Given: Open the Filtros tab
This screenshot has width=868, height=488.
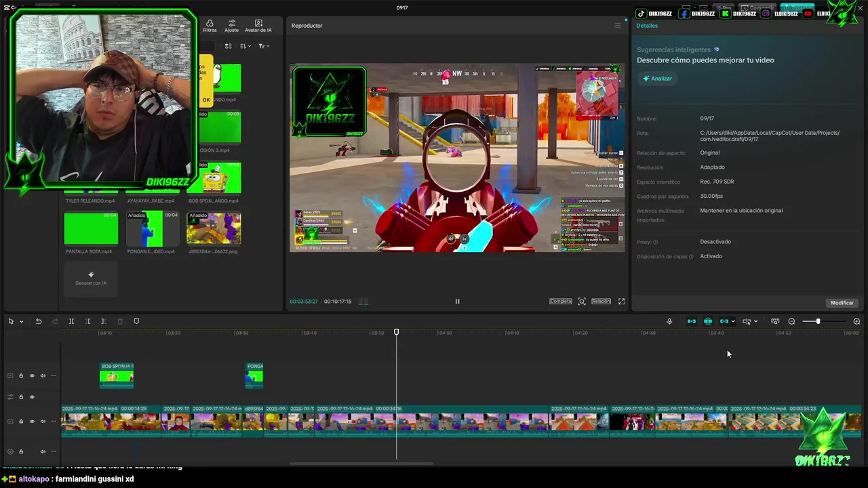Looking at the screenshot, I should (x=210, y=26).
